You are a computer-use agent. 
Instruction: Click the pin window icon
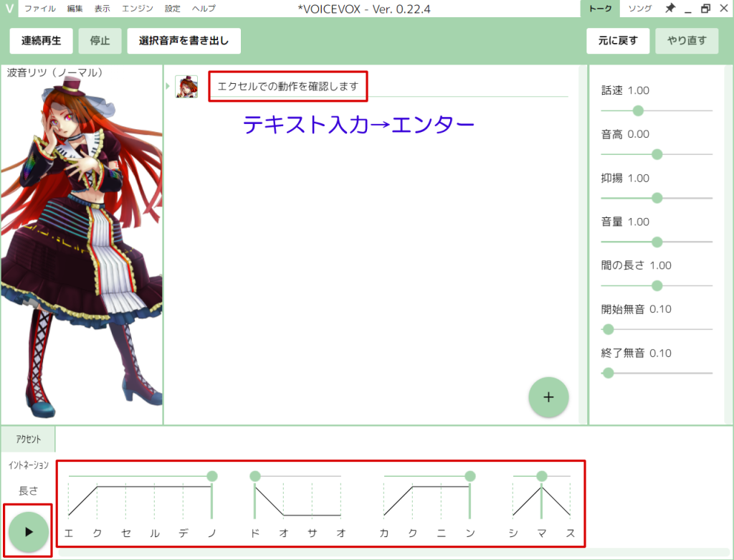pyautogui.click(x=670, y=9)
